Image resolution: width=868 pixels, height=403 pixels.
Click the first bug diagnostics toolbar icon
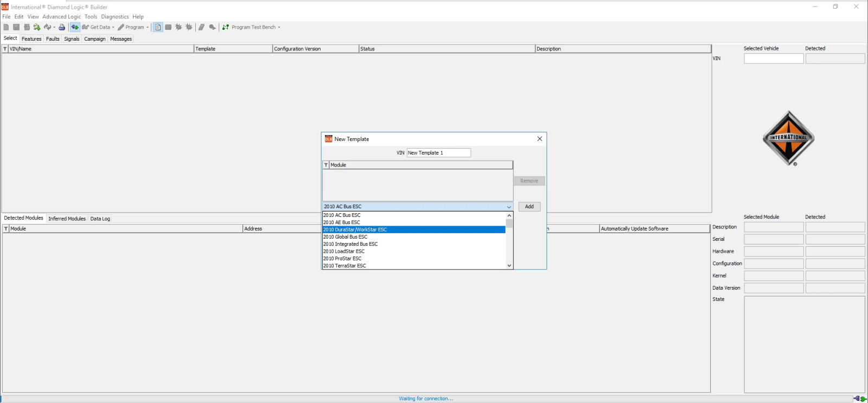pyautogui.click(x=178, y=27)
